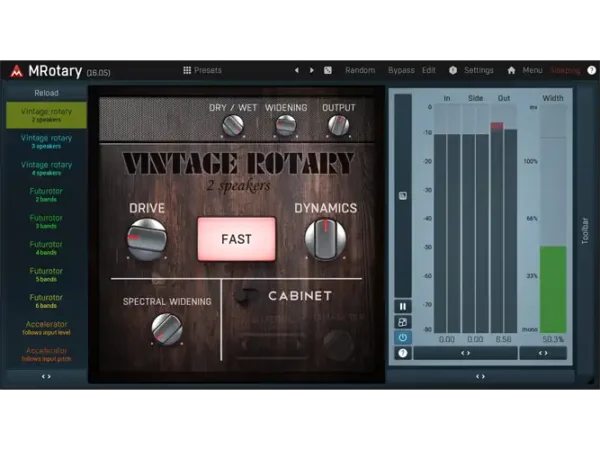Viewport: 600px width, 450px height.
Task: Open the meter help icon
Action: pos(403,353)
